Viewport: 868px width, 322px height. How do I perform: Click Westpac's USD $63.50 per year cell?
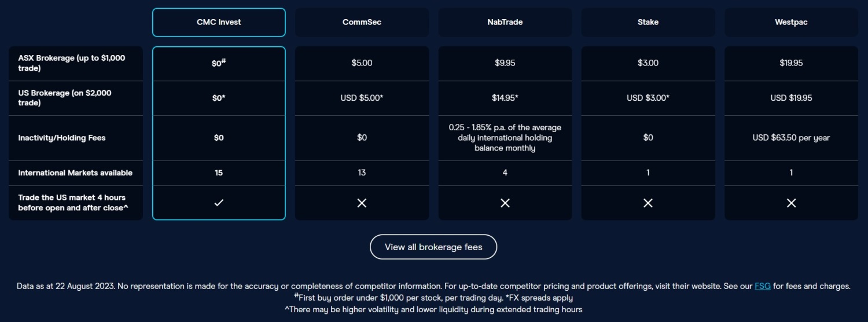pyautogui.click(x=791, y=138)
